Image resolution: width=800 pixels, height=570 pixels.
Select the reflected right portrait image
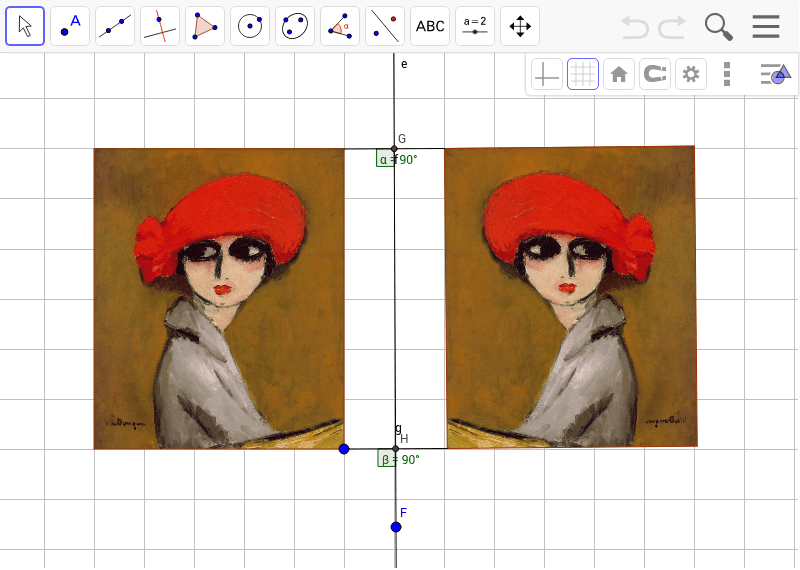pos(571,298)
